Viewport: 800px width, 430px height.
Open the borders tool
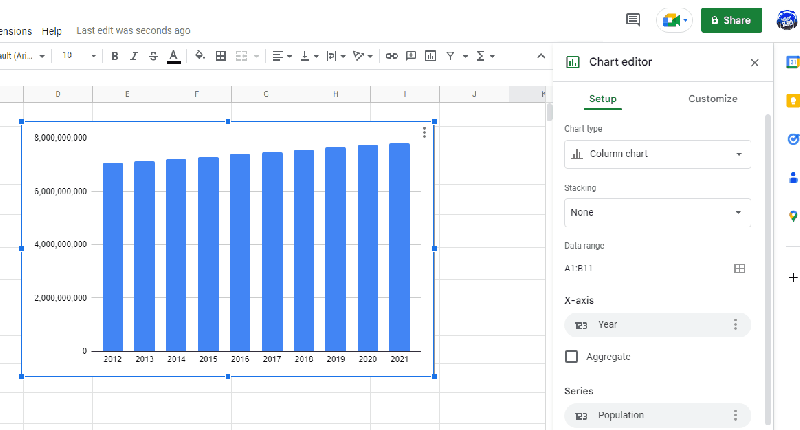click(220, 56)
